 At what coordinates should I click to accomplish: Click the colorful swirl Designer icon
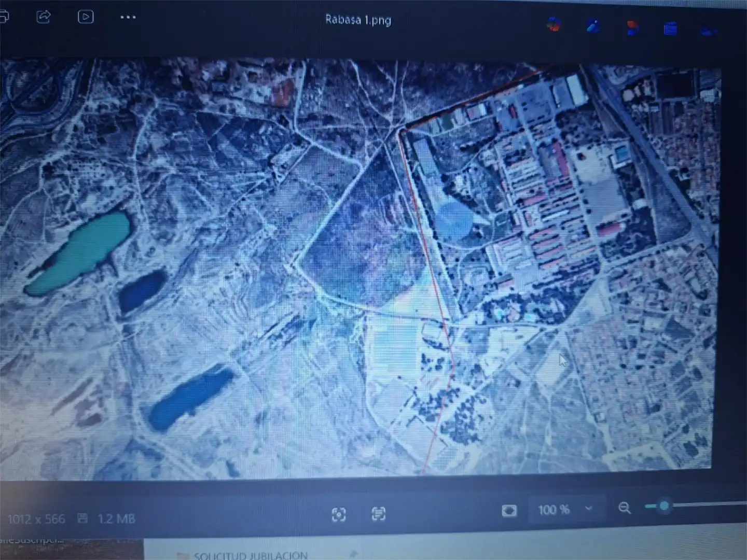[x=554, y=24]
